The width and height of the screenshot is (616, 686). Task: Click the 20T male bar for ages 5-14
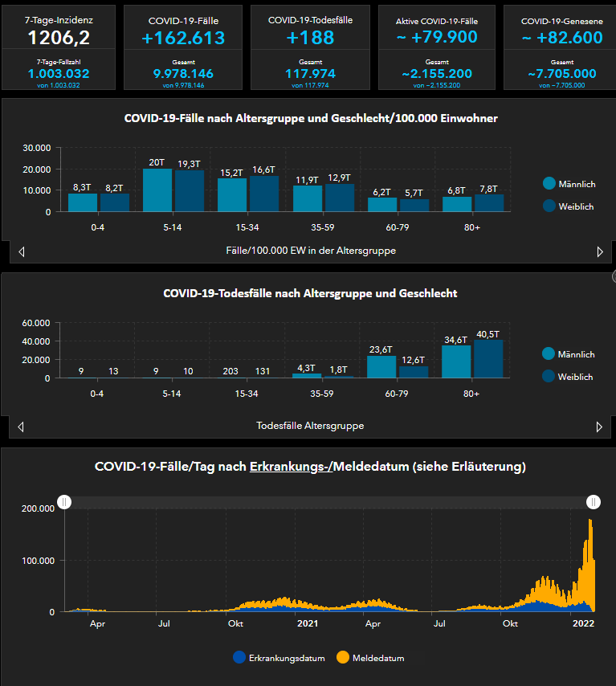click(x=157, y=190)
